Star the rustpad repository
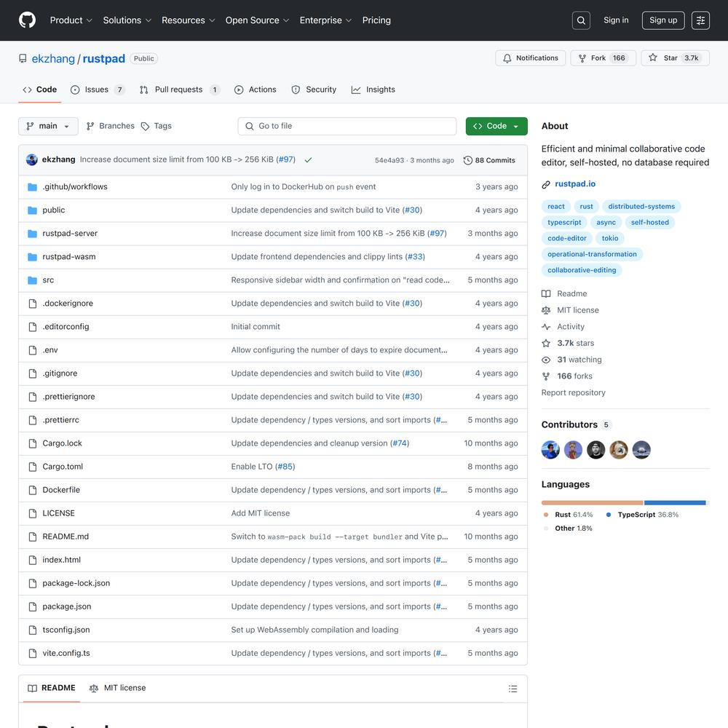Screen dimensions: 728x728 pos(675,58)
